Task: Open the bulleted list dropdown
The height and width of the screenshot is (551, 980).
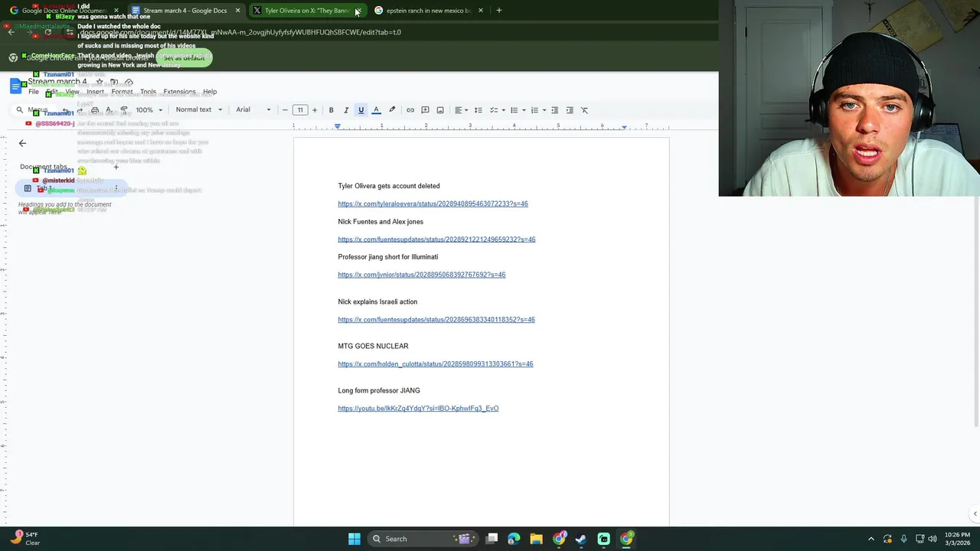Action: pos(517,110)
